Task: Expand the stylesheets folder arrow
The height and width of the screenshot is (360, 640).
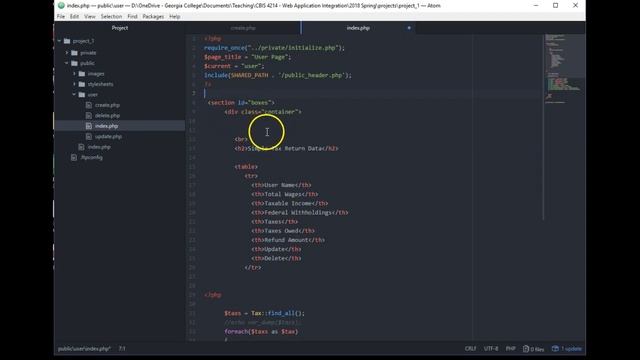Action: tap(74, 84)
